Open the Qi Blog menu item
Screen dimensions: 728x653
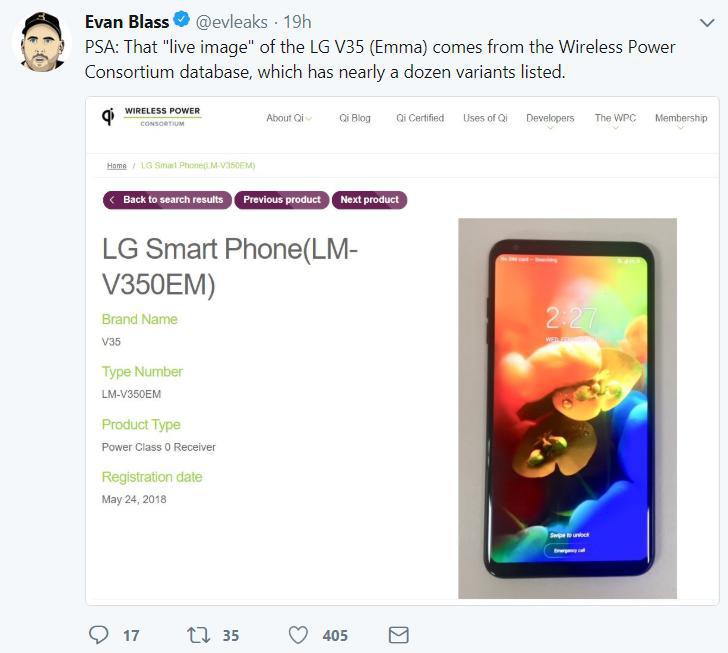click(355, 118)
